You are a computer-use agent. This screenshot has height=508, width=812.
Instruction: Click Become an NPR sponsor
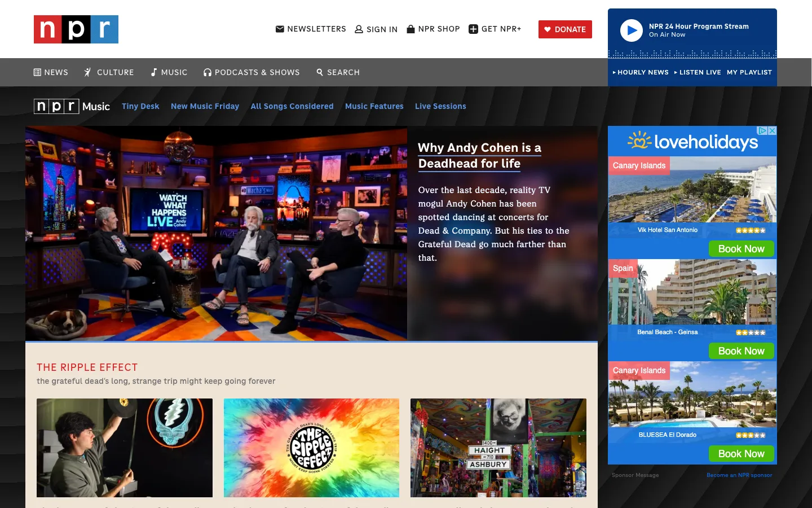tap(739, 475)
